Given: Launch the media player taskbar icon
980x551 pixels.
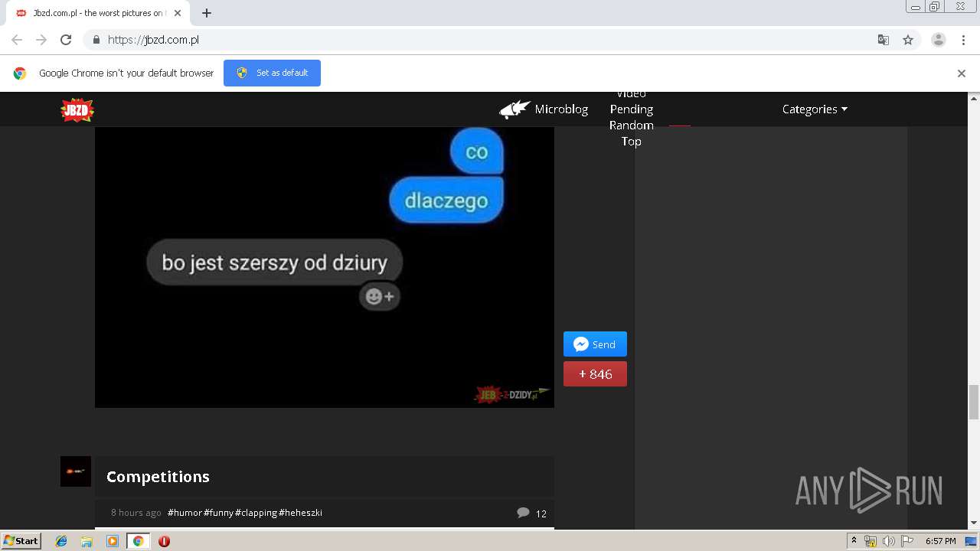Looking at the screenshot, I should click(113, 541).
